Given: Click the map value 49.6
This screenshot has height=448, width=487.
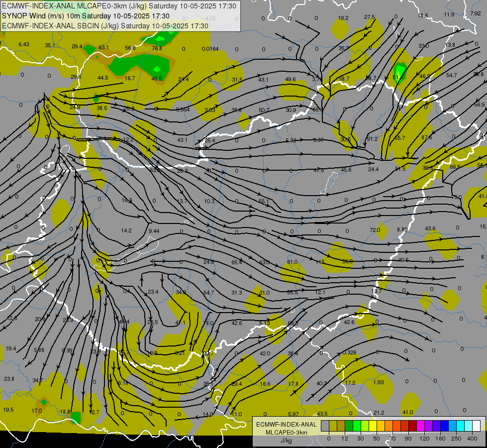Looking at the screenshot, I should pyautogui.click(x=291, y=79).
